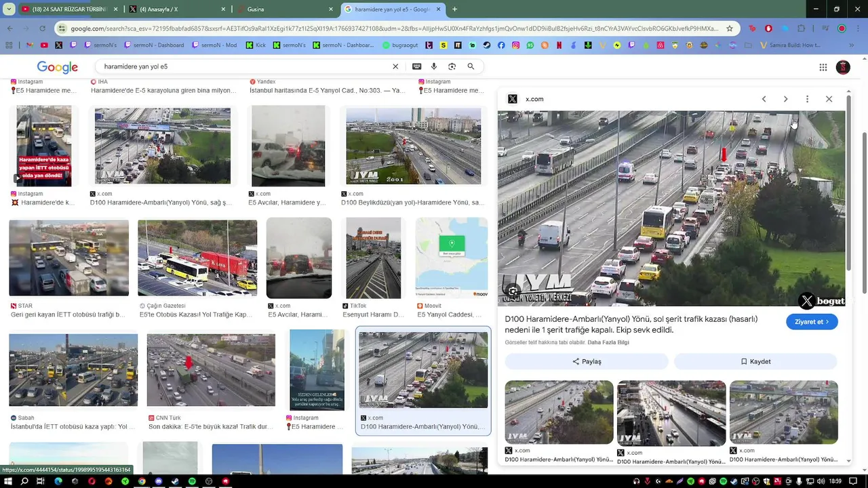Open a new browser tab
This screenshot has height=488, width=868.
tap(454, 9)
